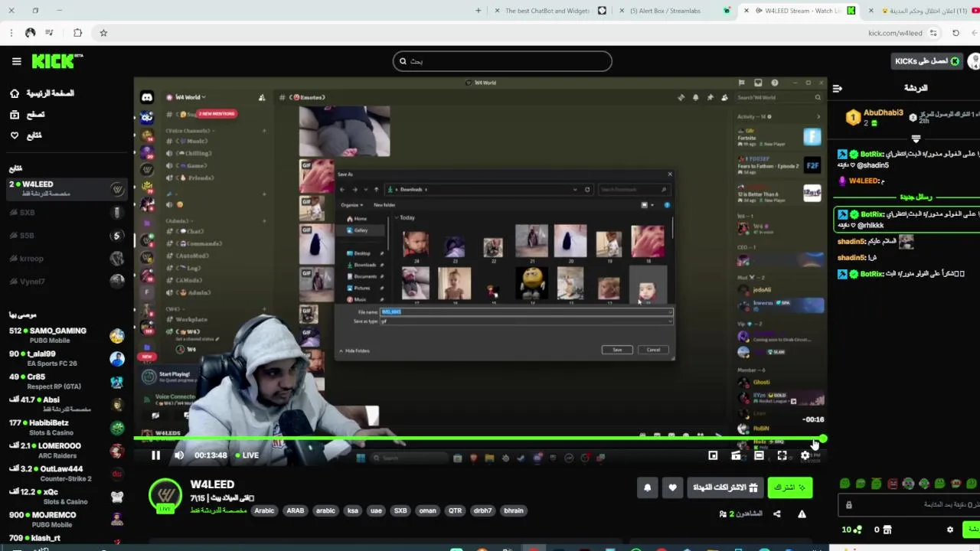Open the browser three-dot menu
Image resolution: width=980 pixels, height=551 pixels.
click(11, 33)
